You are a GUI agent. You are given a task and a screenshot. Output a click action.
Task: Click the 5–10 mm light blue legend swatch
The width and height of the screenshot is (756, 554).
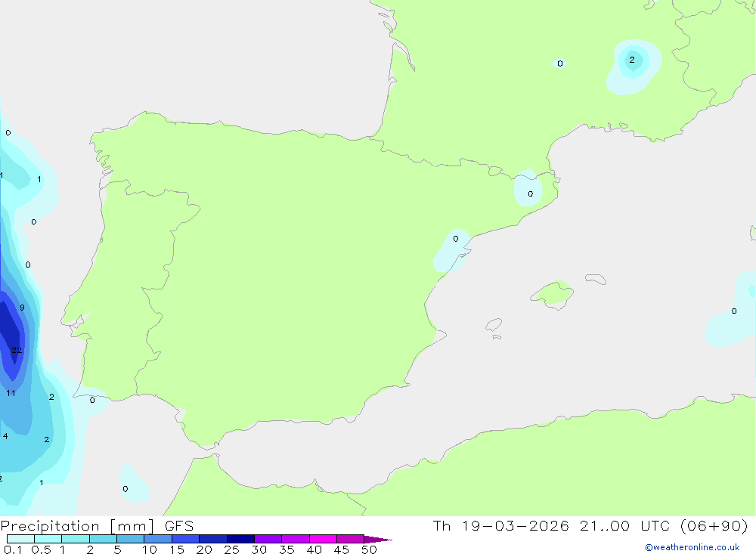[131, 539]
